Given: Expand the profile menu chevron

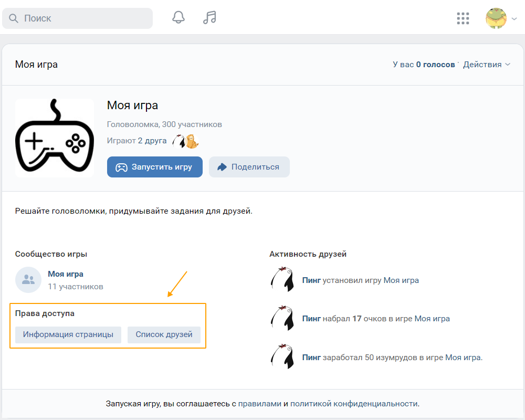Looking at the screenshot, I should [x=514, y=19].
